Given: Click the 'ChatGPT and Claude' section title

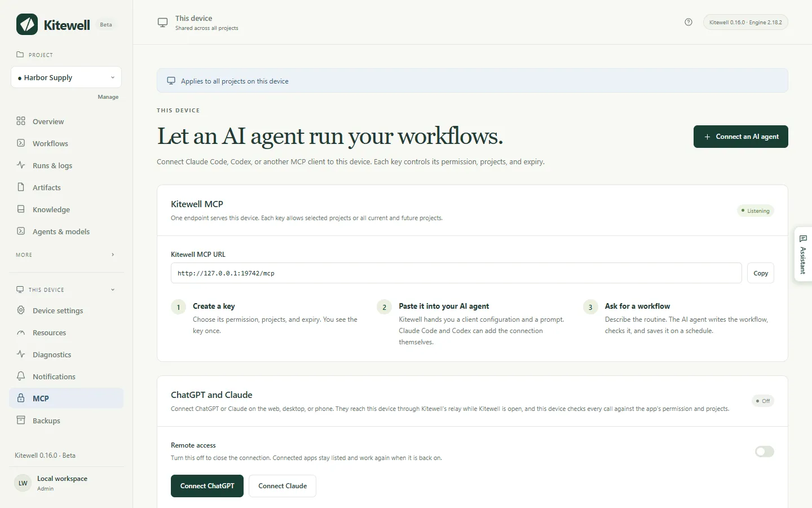Looking at the screenshot, I should (x=211, y=395).
